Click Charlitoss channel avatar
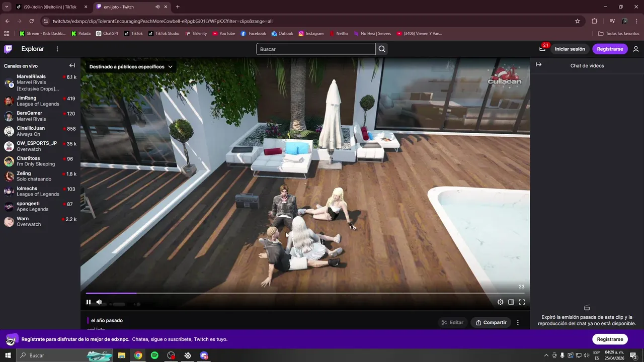Image resolution: width=644 pixels, height=362 pixels. [x=9, y=161]
